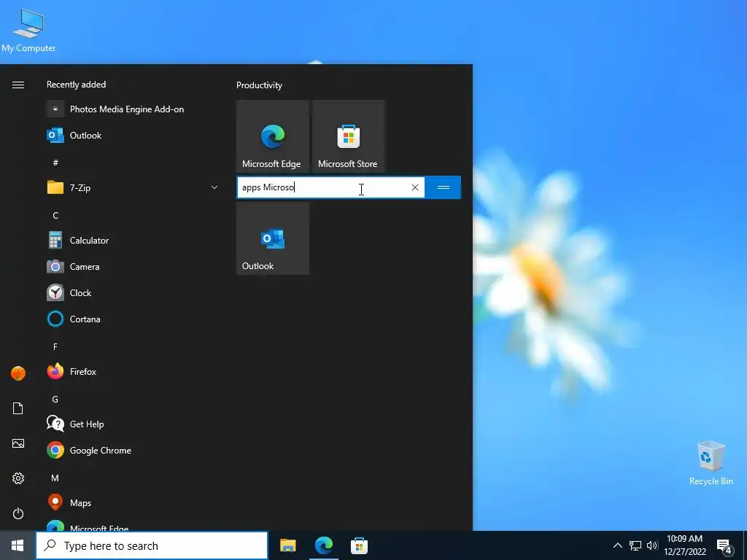The image size is (747, 560).
Task: Click the G letter index header
Action: [55, 399]
